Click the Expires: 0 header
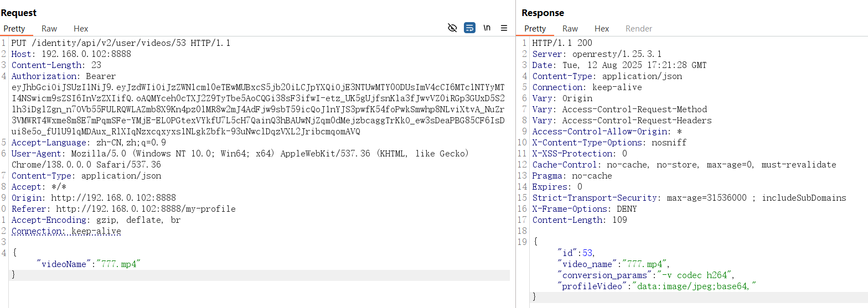Image resolution: width=868 pixels, height=308 pixels. point(557,187)
